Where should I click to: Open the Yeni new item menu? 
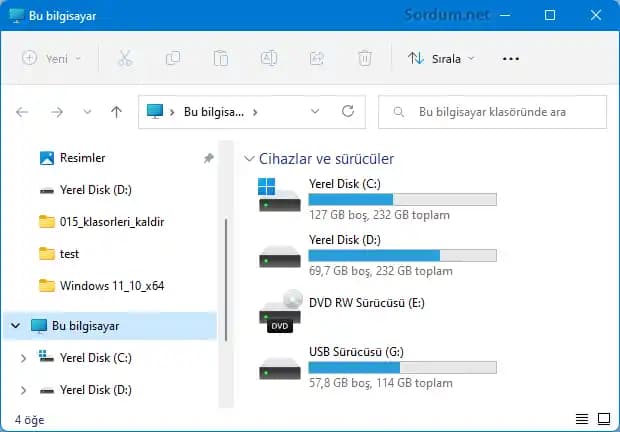[x=52, y=58]
